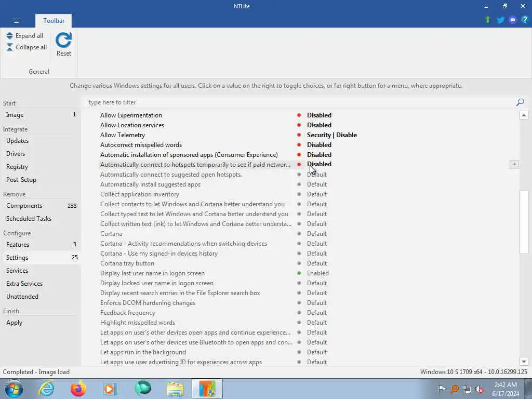Click the network tray icon

[x=467, y=389]
